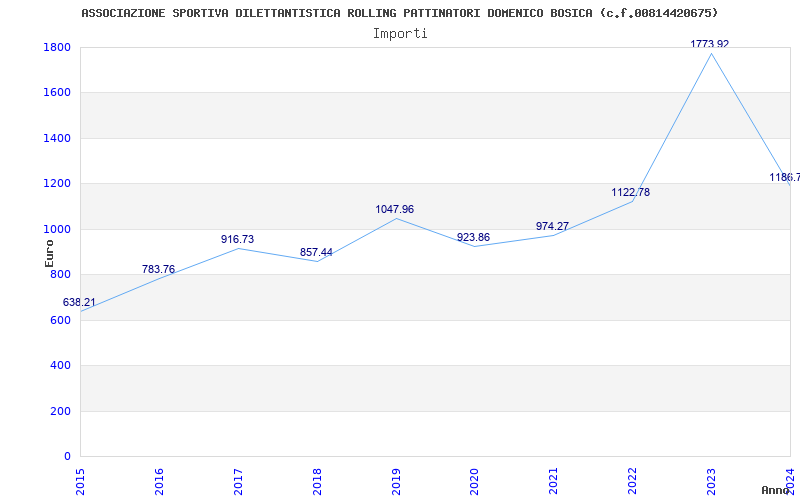Click the 400 y-axis tick label
This screenshot has width=800, height=500.
pos(60,366)
